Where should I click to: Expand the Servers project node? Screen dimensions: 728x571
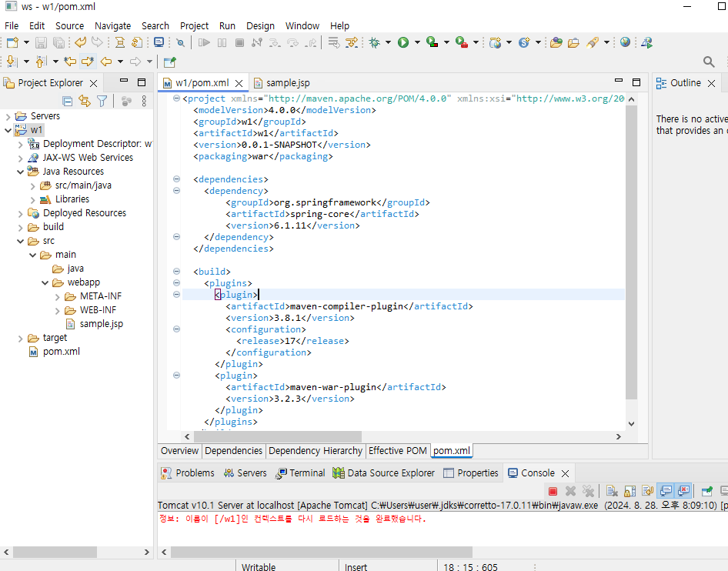click(8, 116)
